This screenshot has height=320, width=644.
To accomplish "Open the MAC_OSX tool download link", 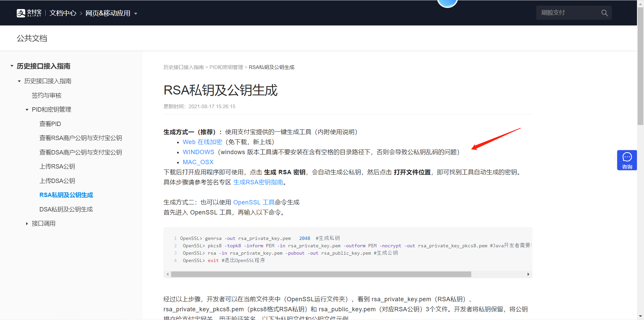I will coord(198,162).
